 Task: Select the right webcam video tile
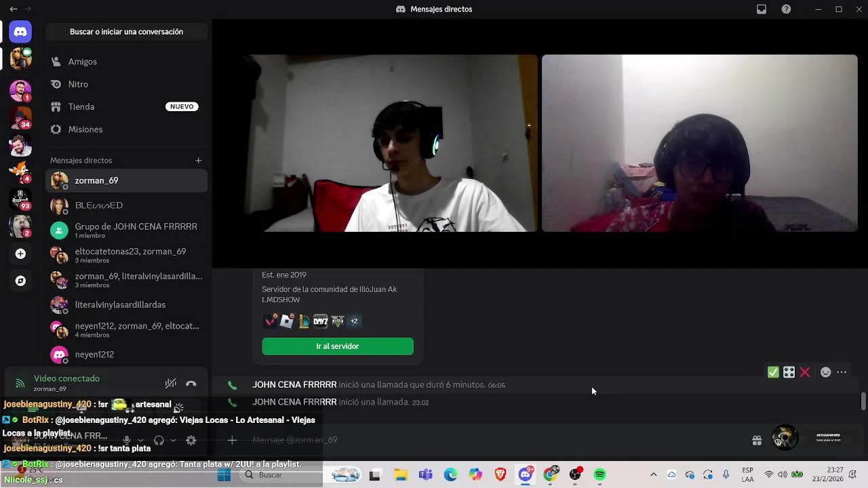point(700,144)
